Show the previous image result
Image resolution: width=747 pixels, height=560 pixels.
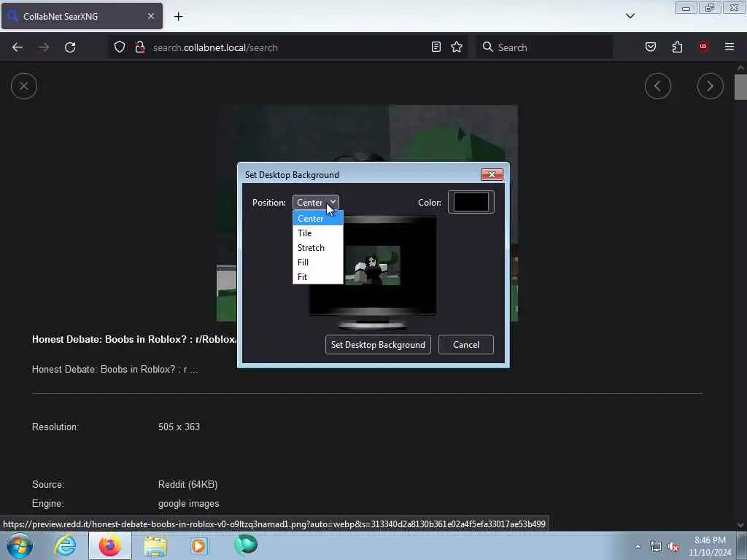pos(658,86)
